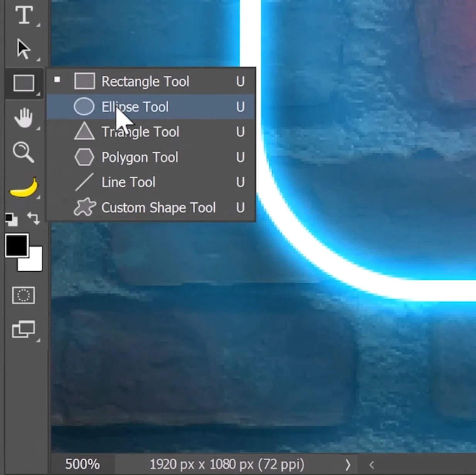Choose Rectangle Tool from flyout menu
476x475 pixels.
pyautogui.click(x=145, y=81)
